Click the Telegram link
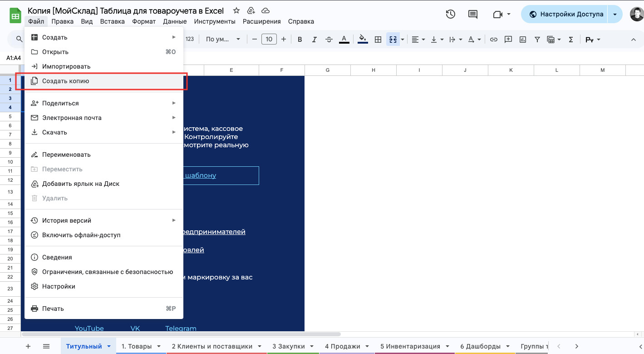Image resolution: width=644 pixels, height=354 pixels. [x=181, y=328]
